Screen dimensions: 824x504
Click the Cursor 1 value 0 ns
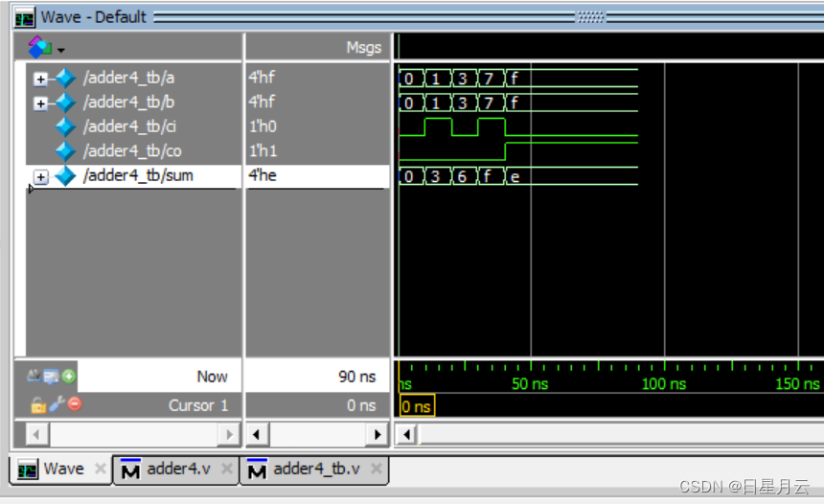[x=361, y=405]
